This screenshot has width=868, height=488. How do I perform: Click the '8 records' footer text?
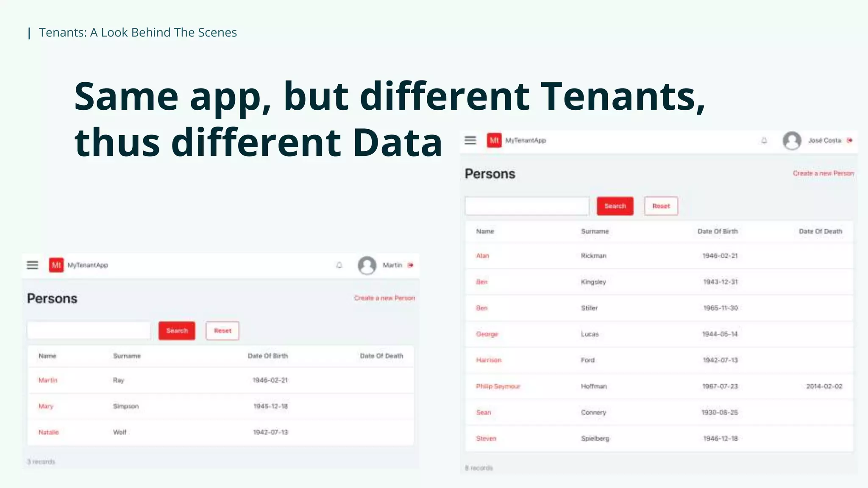pyautogui.click(x=479, y=468)
